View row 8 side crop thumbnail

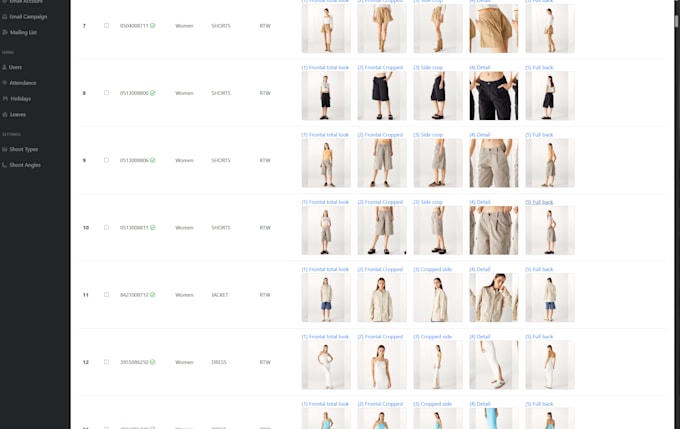click(438, 96)
